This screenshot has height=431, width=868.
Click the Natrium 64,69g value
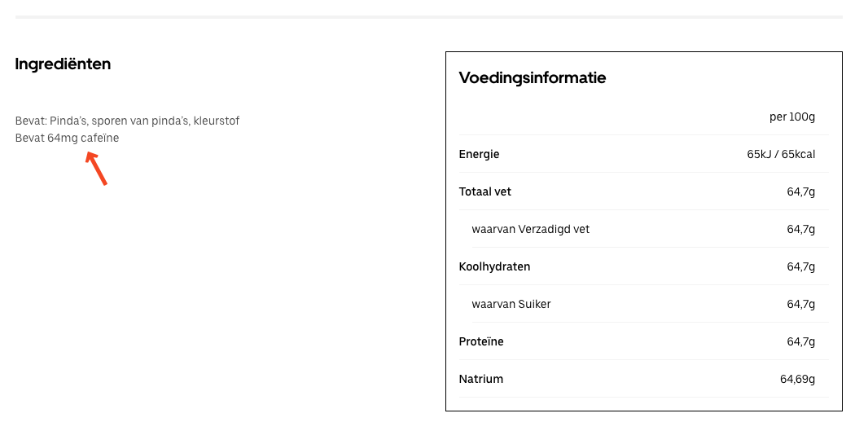(797, 379)
